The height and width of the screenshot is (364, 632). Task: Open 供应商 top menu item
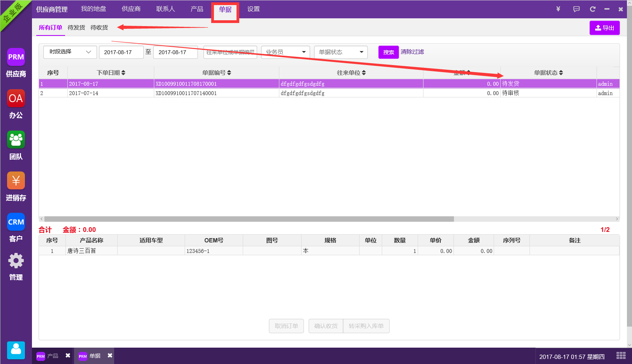[131, 9]
